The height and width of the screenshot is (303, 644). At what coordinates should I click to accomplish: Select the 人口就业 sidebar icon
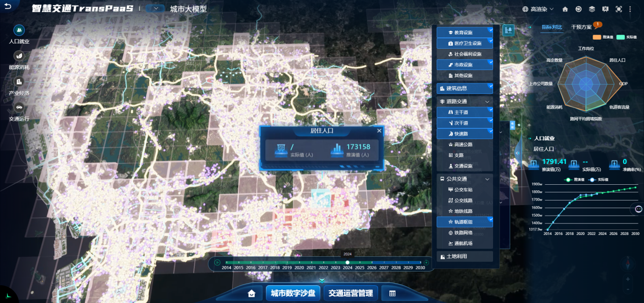pyautogui.click(x=19, y=30)
